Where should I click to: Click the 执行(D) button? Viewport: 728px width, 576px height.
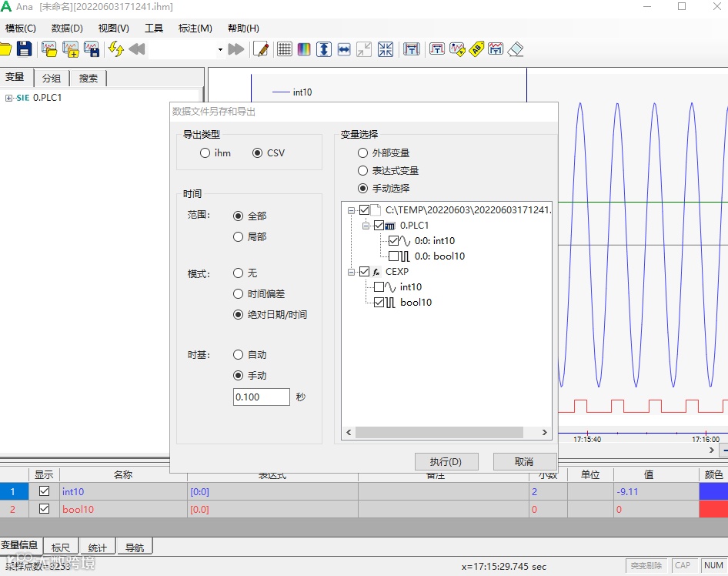[446, 461]
